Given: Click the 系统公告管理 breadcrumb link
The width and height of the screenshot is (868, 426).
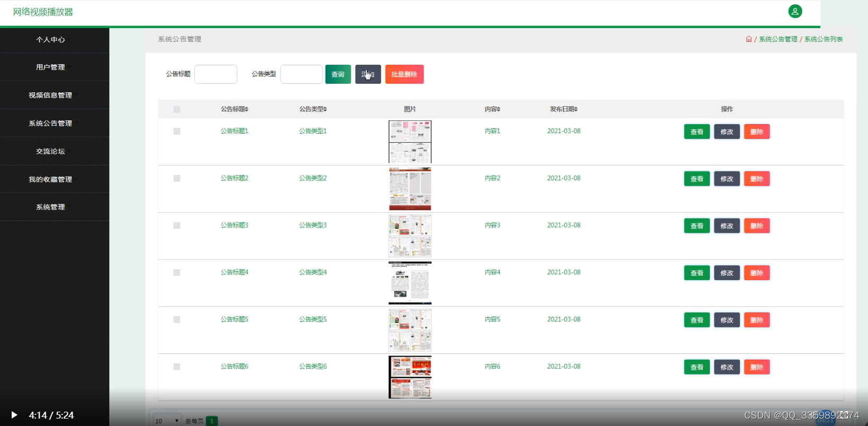Looking at the screenshot, I should pos(778,39).
